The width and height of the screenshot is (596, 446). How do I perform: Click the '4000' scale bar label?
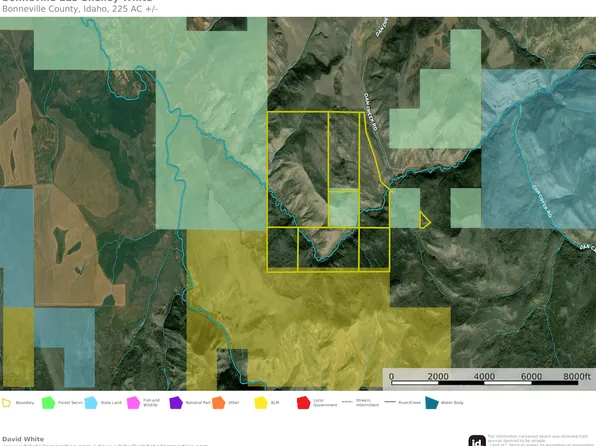click(x=484, y=376)
